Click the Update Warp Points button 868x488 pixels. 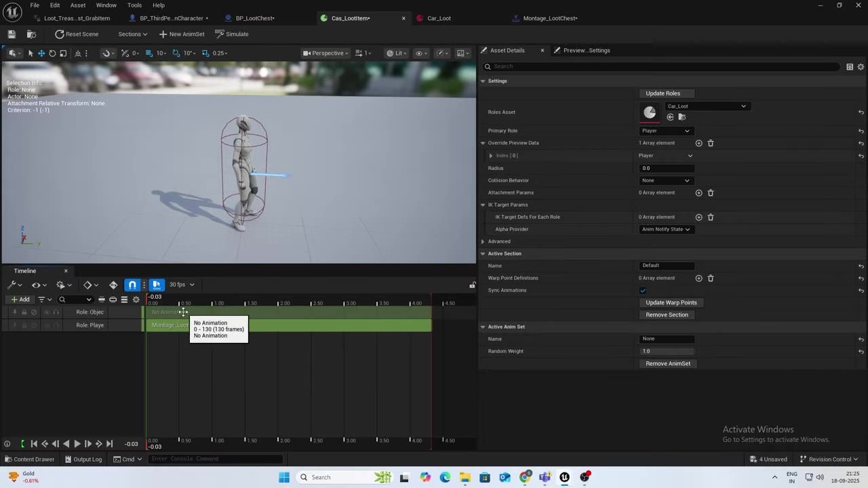(x=671, y=302)
